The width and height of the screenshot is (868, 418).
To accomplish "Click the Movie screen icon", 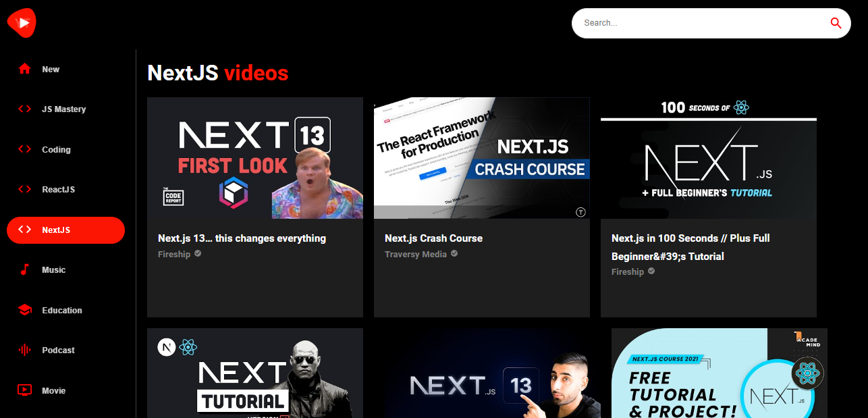I will click(25, 390).
